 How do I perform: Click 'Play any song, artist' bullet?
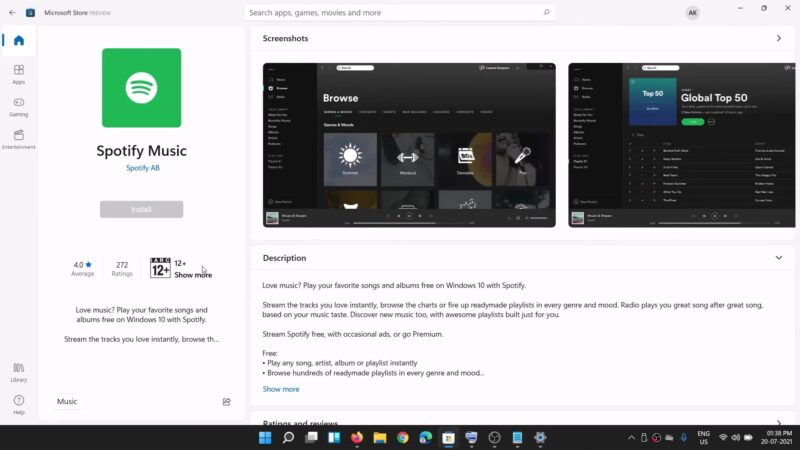coord(340,363)
